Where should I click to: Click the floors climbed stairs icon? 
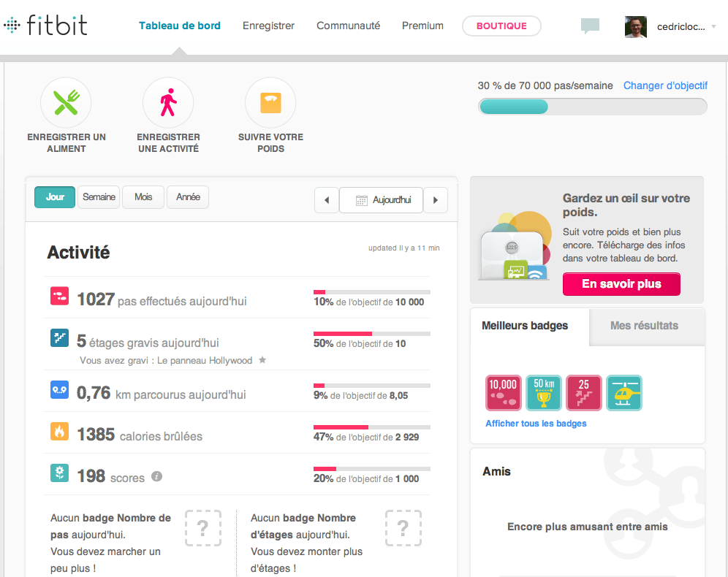(x=59, y=337)
